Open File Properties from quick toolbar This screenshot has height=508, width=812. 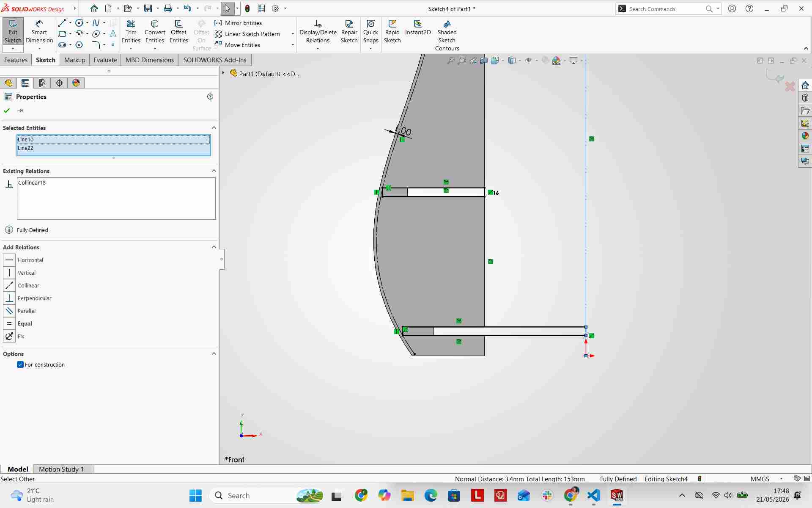point(261,8)
